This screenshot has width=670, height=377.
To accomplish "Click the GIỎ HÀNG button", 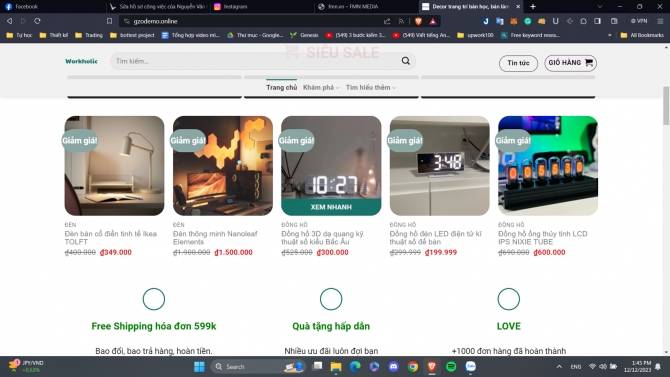I will pos(570,63).
